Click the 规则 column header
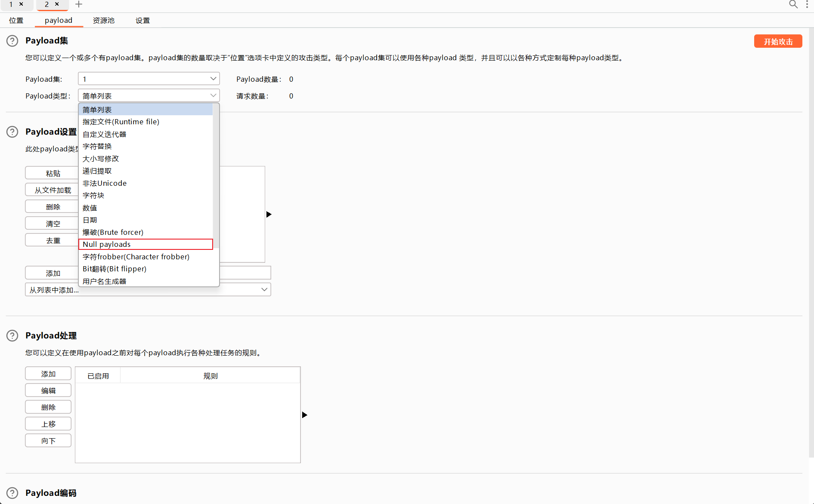This screenshot has height=504, width=814. click(210, 376)
